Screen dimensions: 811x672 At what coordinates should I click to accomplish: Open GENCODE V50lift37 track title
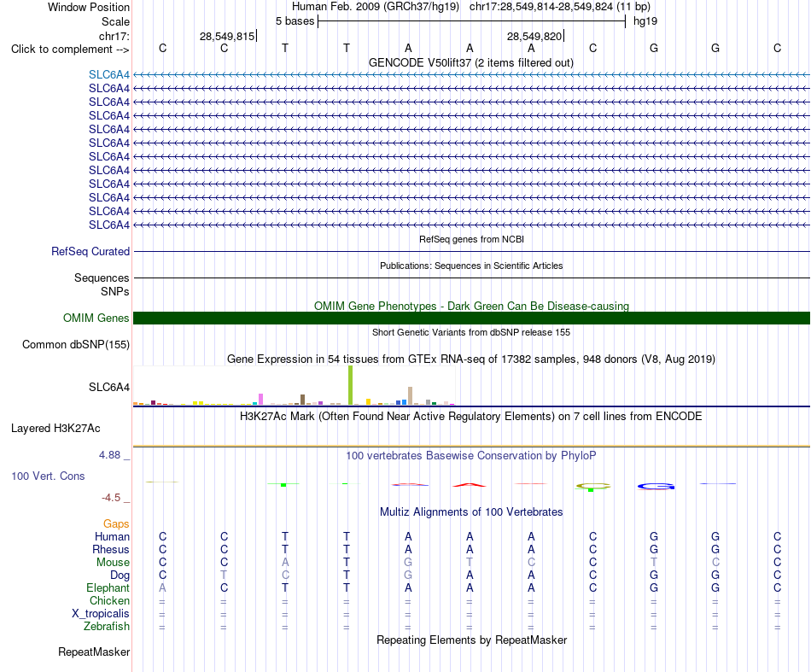470,62
